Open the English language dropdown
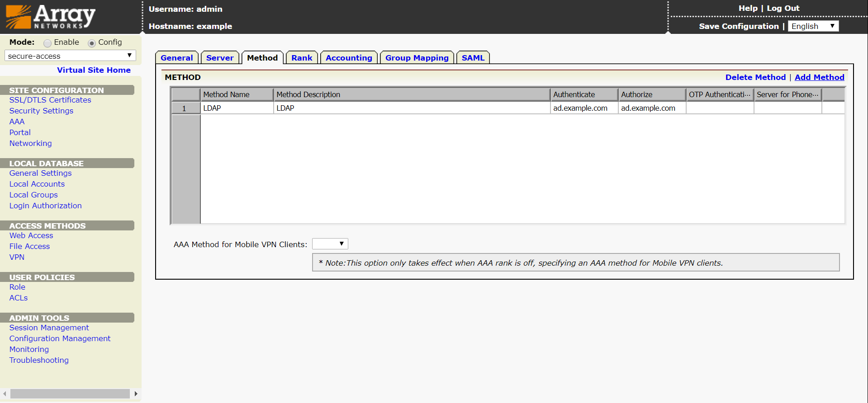Image resolution: width=868 pixels, height=403 pixels. [813, 26]
